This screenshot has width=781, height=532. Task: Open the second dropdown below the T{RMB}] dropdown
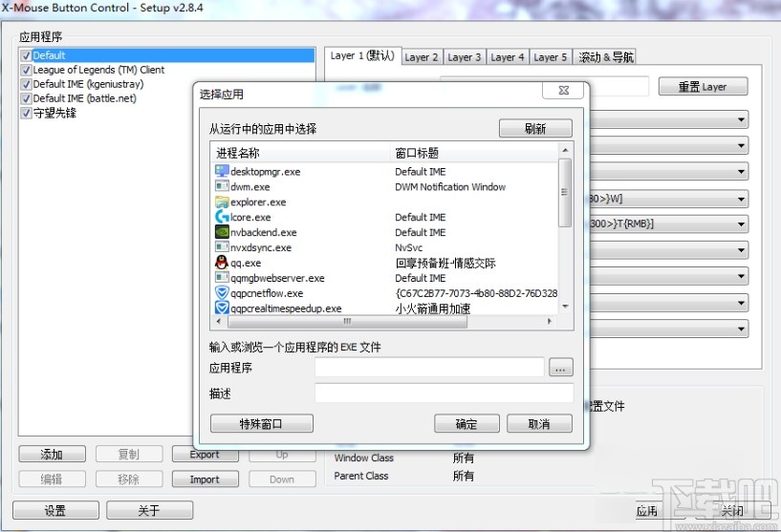point(741,277)
